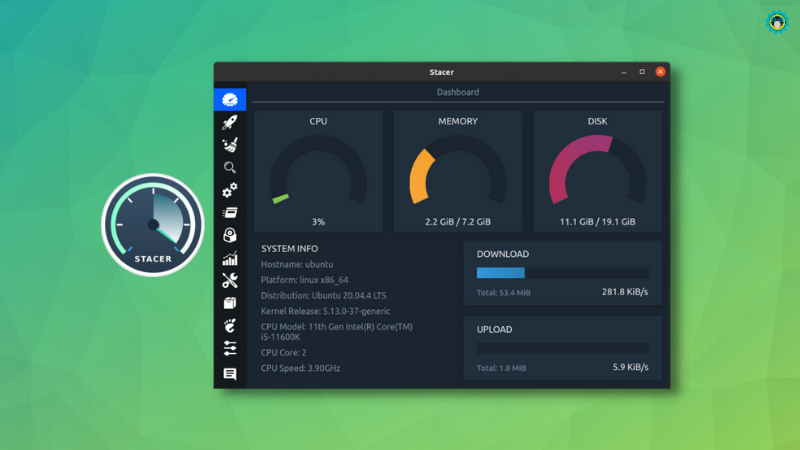The width and height of the screenshot is (800, 450).
Task: Open APT Repository Manager box icon
Action: (x=230, y=303)
